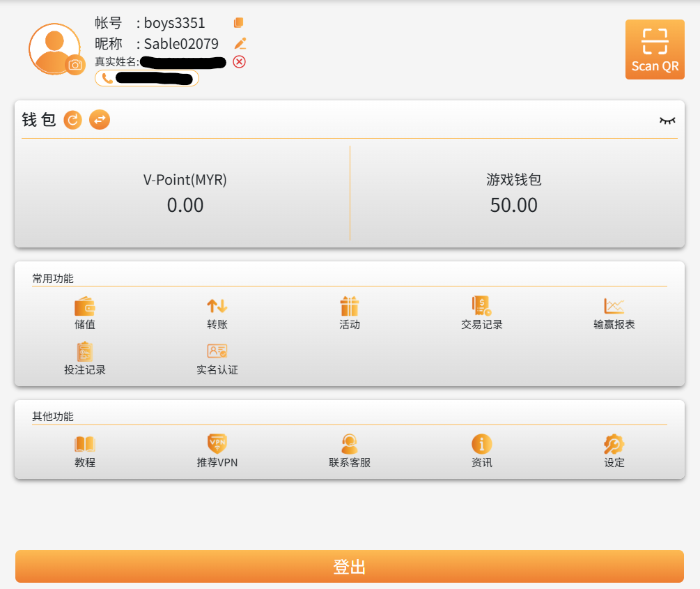Open 活动 promotions gift icon

point(350,313)
